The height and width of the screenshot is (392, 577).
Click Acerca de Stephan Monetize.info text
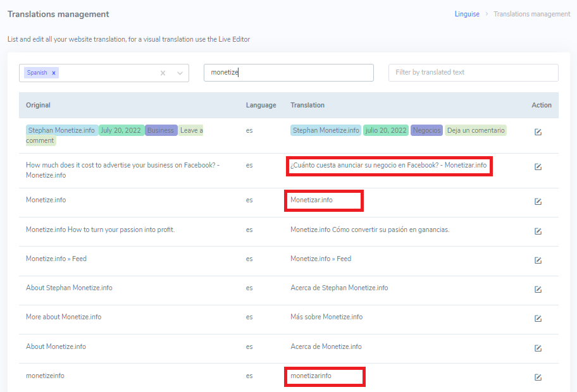(x=339, y=288)
